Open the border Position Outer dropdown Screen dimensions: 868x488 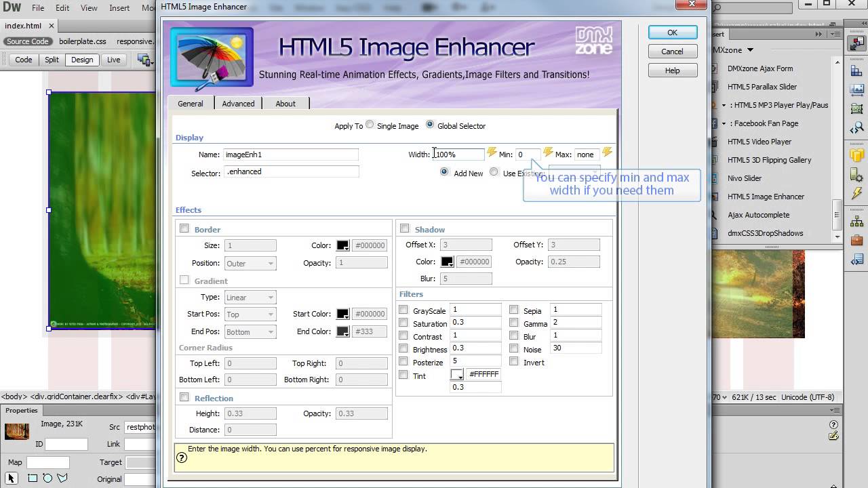[250, 263]
